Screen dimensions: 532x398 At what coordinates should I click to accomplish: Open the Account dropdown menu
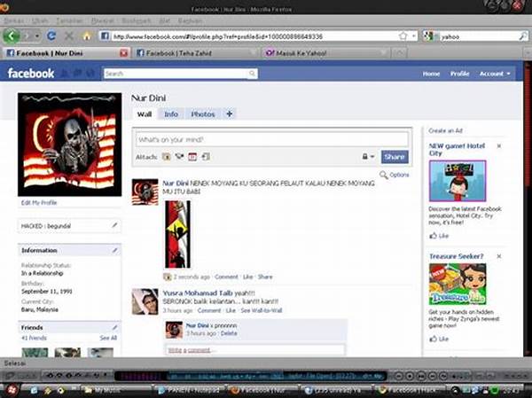point(494,74)
